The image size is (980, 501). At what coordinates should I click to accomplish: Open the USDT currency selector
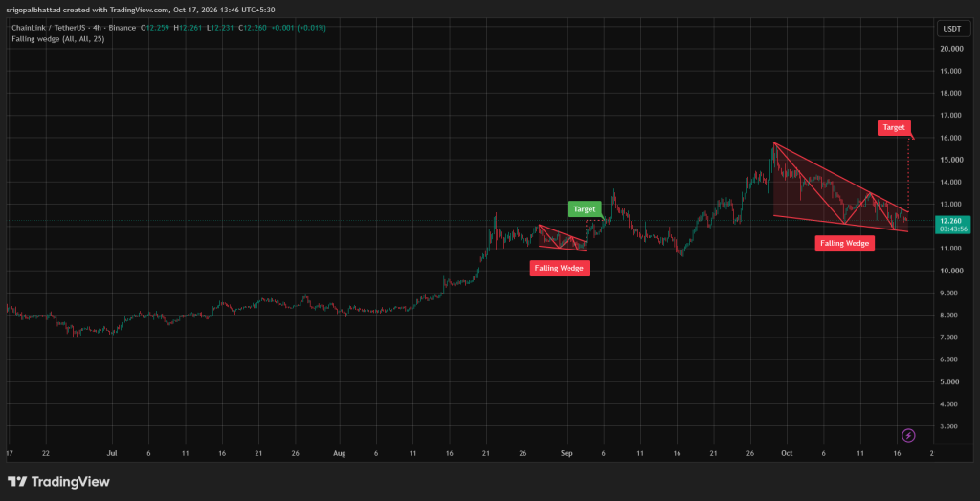(952, 29)
